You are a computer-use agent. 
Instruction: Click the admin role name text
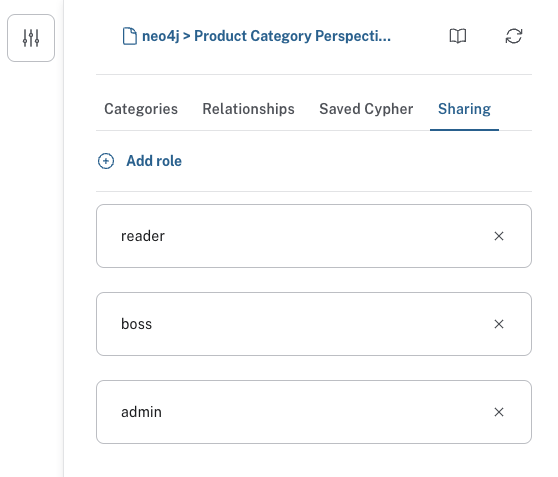(141, 412)
